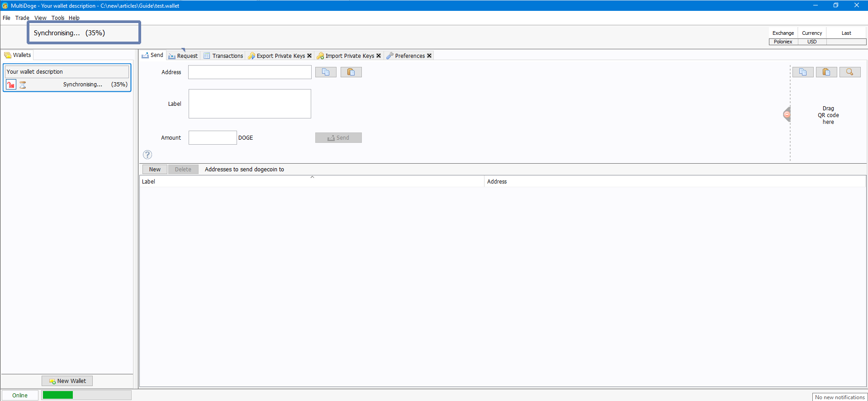The image size is (868, 401).
Task: Sort address table by Address column
Action: 674,181
